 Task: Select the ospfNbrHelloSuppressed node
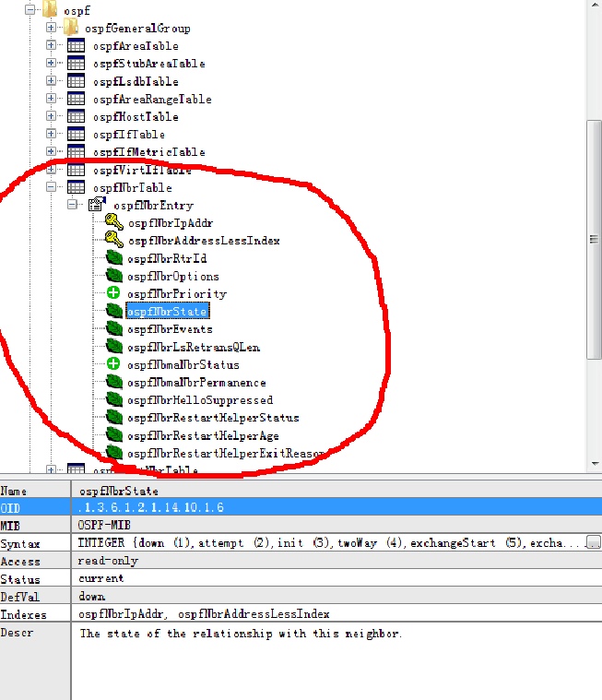click(x=199, y=400)
